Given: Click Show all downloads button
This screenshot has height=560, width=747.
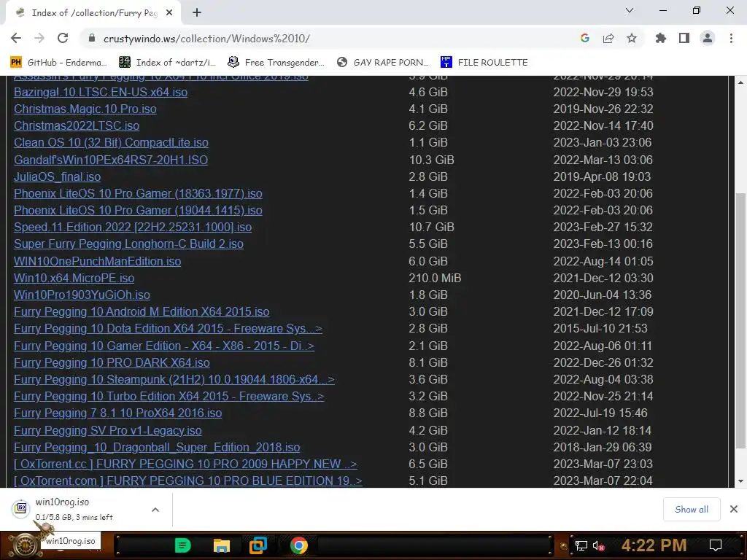Looking at the screenshot, I should coord(692,510).
